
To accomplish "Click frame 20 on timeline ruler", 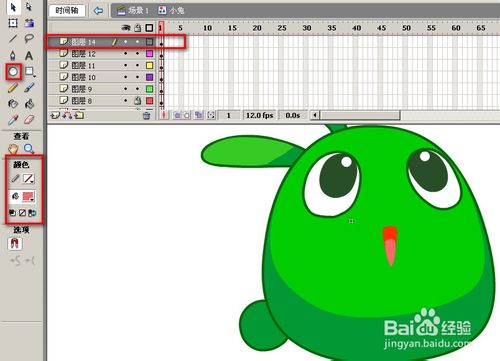I will [257, 28].
